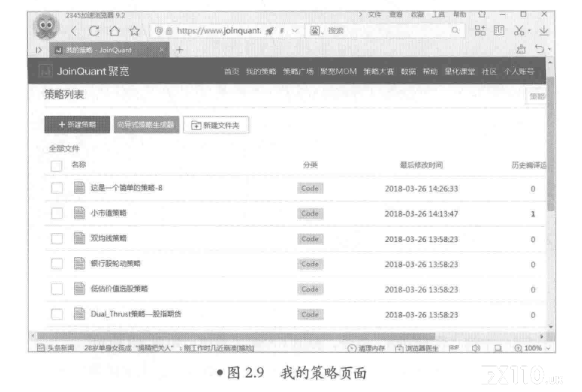Image resolution: width=582 pixels, height=392 pixels.
Task: Click the horizontal scrollbar thumb
Action: (x=236, y=336)
